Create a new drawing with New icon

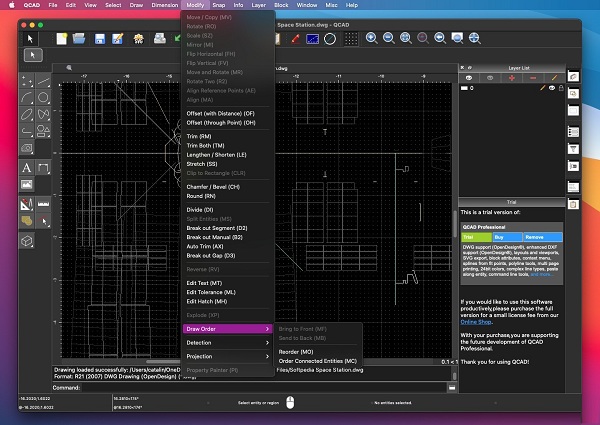(62, 39)
